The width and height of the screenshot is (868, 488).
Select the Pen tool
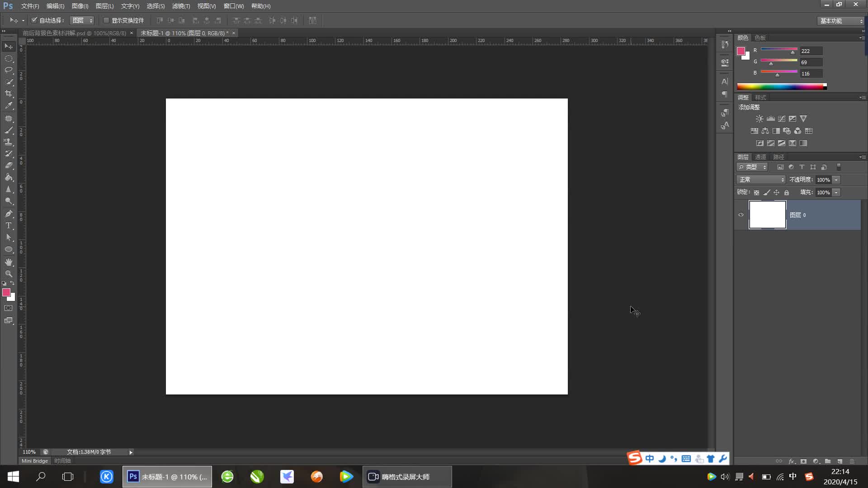9,214
